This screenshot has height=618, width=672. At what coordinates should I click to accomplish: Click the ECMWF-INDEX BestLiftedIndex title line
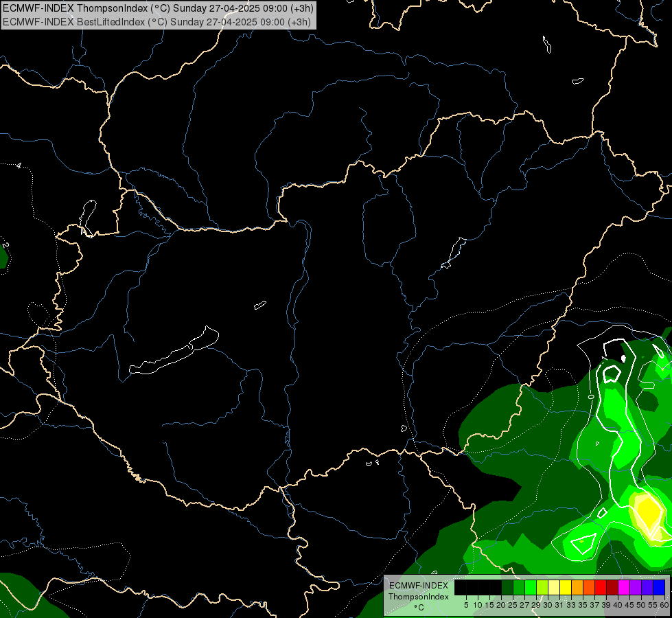(157, 22)
